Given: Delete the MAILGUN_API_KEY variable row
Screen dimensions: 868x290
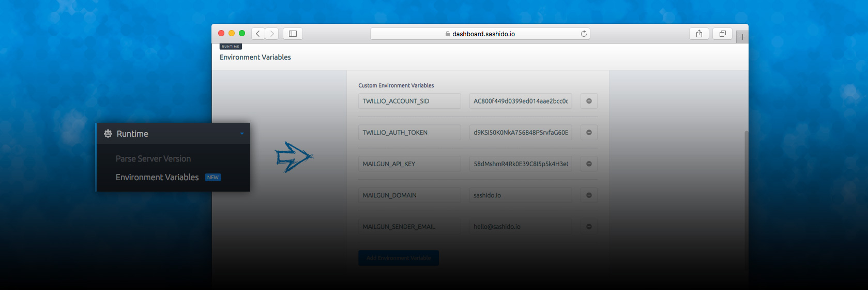Looking at the screenshot, I should point(589,164).
